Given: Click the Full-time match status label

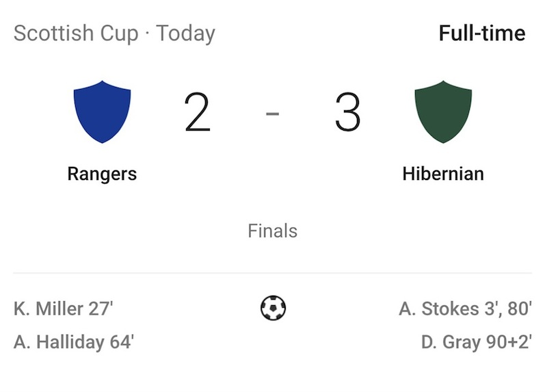Looking at the screenshot, I should (x=482, y=33).
